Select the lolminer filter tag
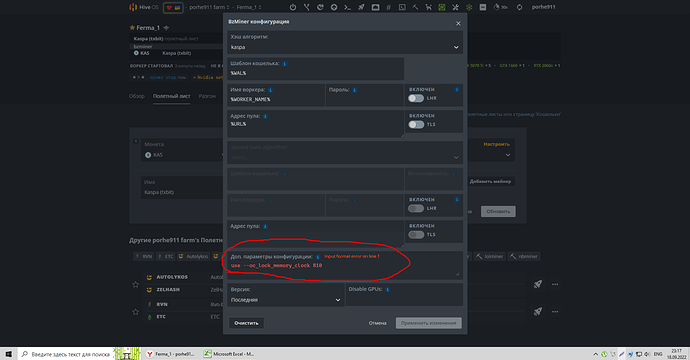Viewport: 690px width, 360px height. click(x=490, y=256)
